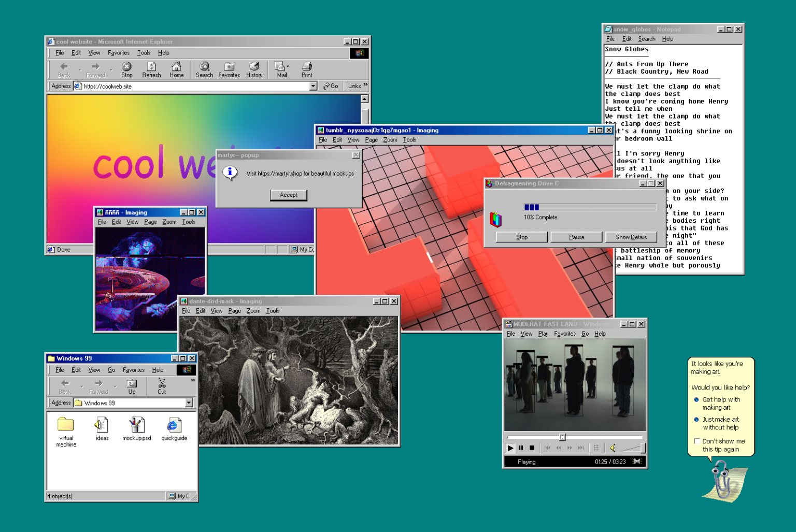Open the Zoom menu in tumblr Imaging window
Viewport: 796px width, 532px height.
(390, 139)
